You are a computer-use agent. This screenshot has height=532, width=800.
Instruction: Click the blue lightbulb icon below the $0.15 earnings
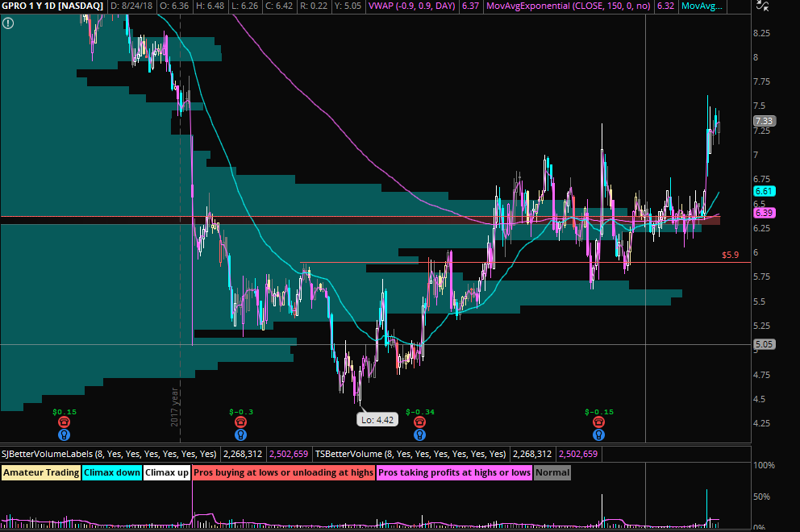click(65, 434)
